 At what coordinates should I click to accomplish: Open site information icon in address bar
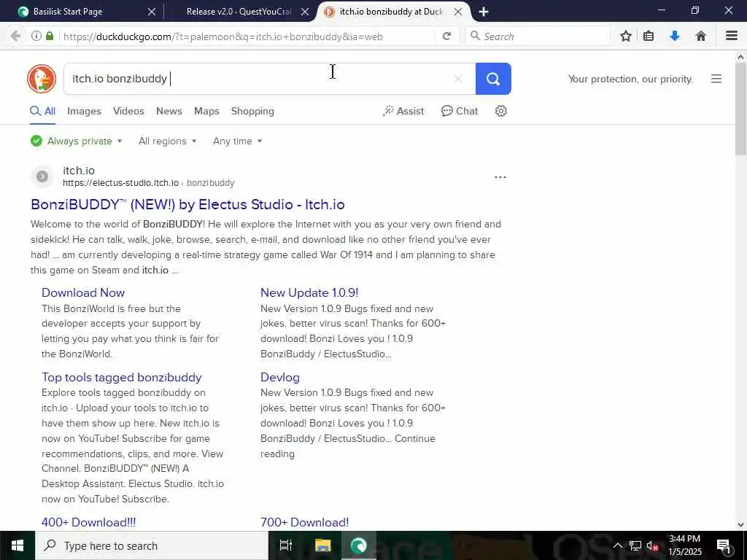(36, 36)
